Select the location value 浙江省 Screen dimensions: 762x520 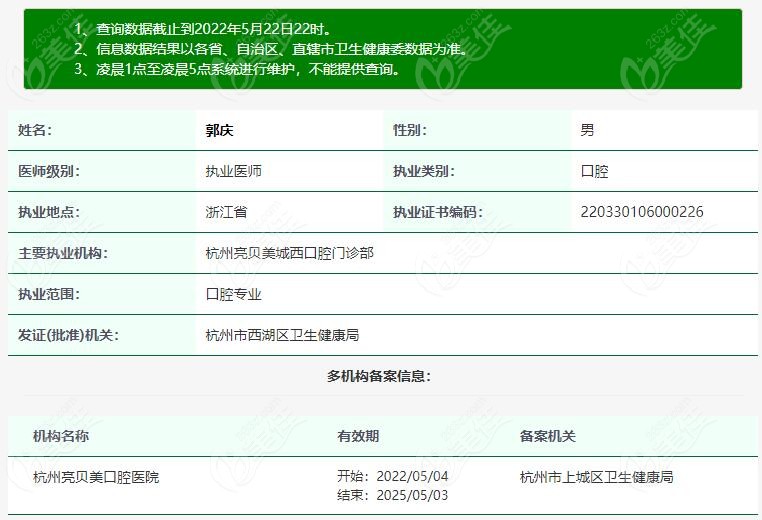pyautogui.click(x=226, y=212)
